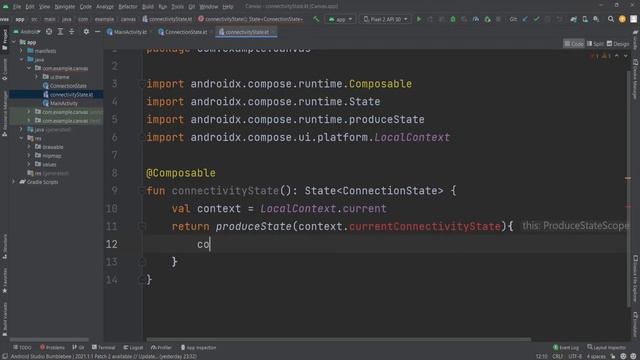Open the Build menu
This screenshot has width=640, height=360.
pos(148,7)
